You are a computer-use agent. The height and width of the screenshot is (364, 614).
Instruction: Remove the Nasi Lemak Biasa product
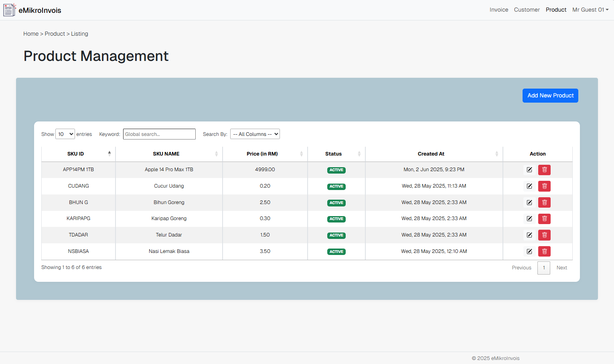click(x=544, y=251)
